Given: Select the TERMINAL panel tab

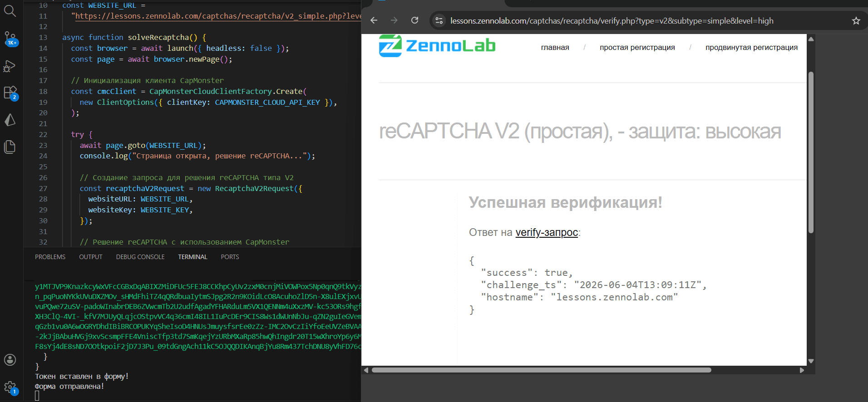Looking at the screenshot, I should [192, 257].
